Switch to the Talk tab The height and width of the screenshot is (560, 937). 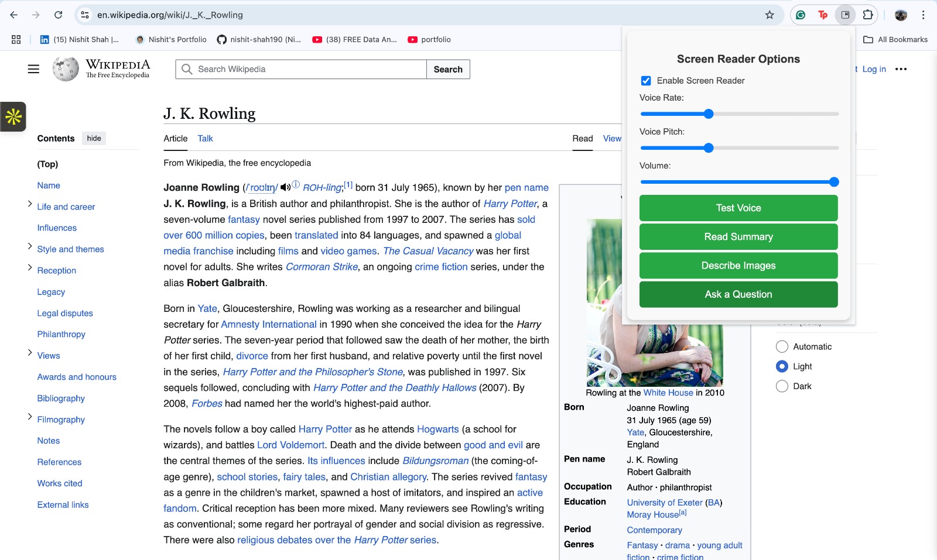coord(205,139)
